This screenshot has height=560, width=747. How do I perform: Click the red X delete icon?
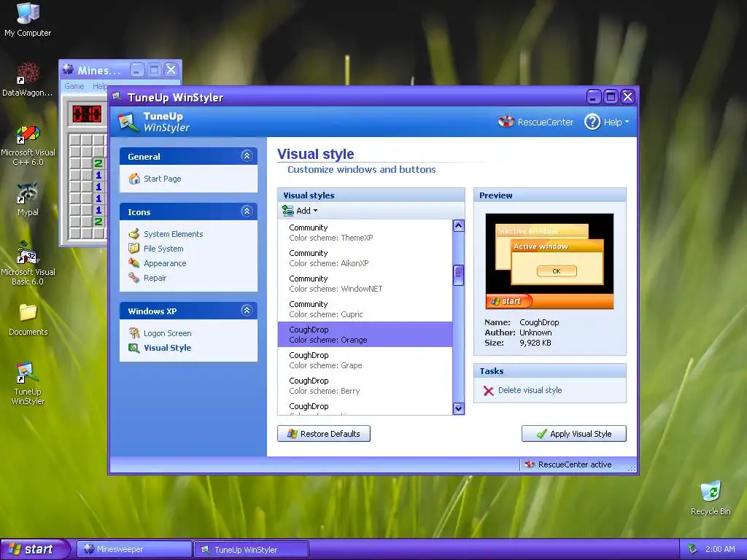click(x=488, y=391)
